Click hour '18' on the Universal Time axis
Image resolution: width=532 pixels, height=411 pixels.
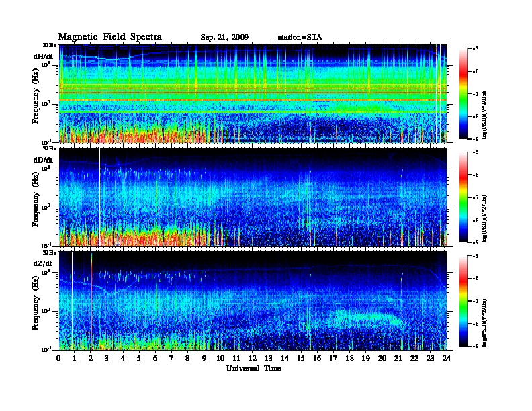click(349, 358)
